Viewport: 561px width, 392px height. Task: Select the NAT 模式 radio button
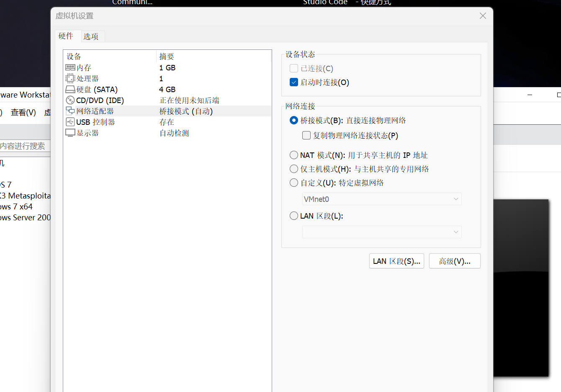point(294,155)
